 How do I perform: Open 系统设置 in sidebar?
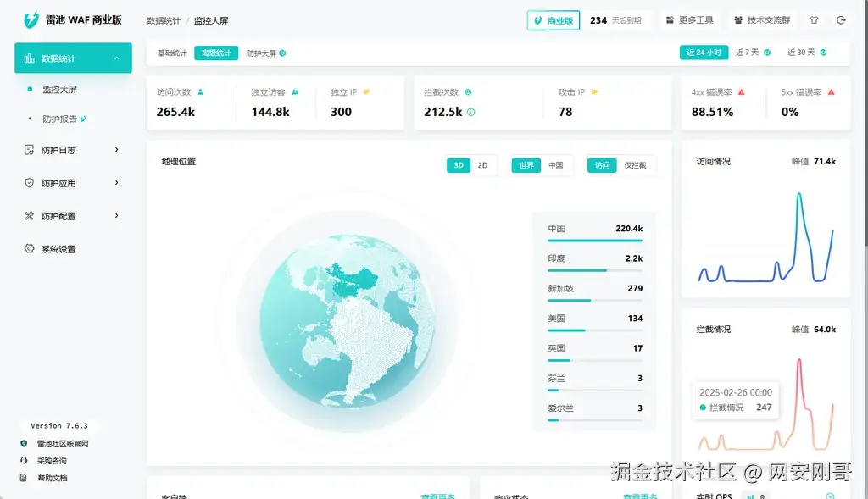pyautogui.click(x=58, y=249)
